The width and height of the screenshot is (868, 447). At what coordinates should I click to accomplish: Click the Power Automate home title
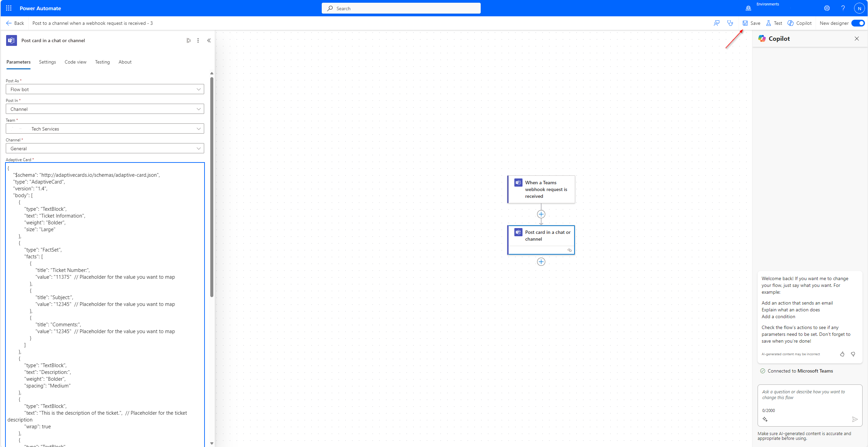coord(40,8)
